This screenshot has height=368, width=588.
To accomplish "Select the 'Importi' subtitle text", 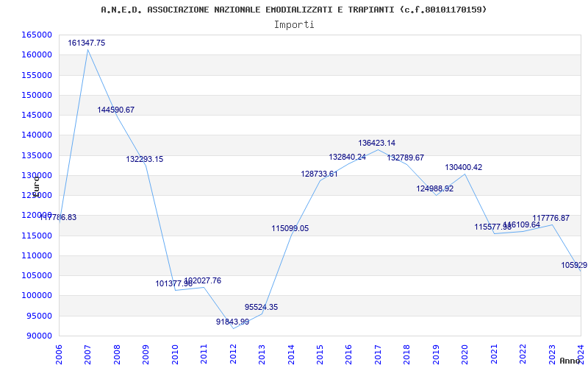I will [x=294, y=25].
